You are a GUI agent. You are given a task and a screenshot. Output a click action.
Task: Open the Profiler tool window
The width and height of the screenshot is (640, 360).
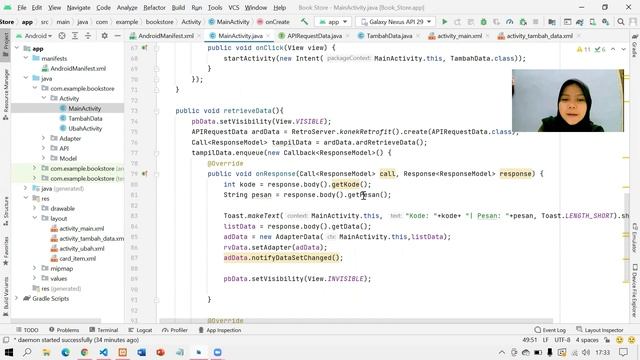click(x=175, y=330)
